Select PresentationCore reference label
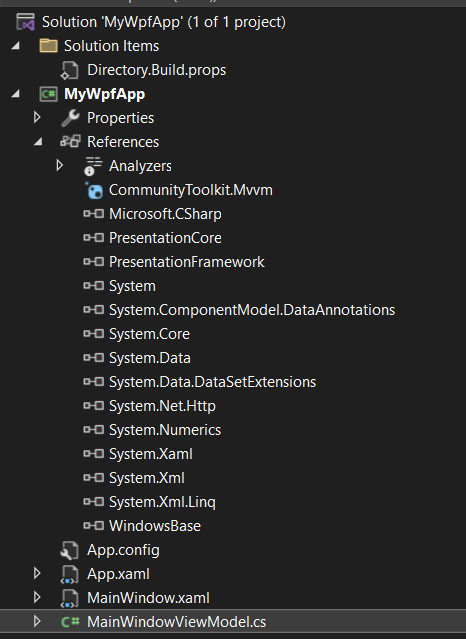Screen dimensions: 466x639 [x=165, y=238]
